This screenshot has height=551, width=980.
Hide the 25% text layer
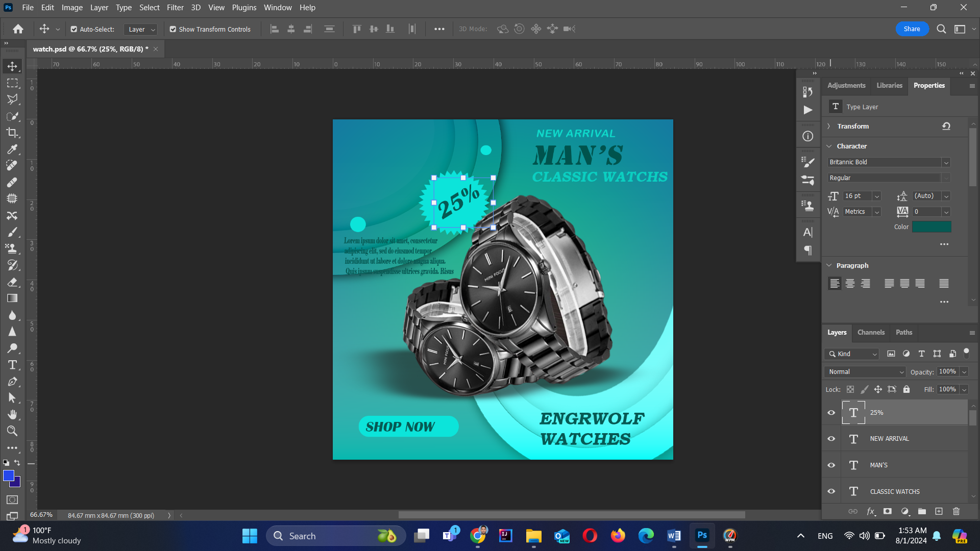(x=831, y=412)
